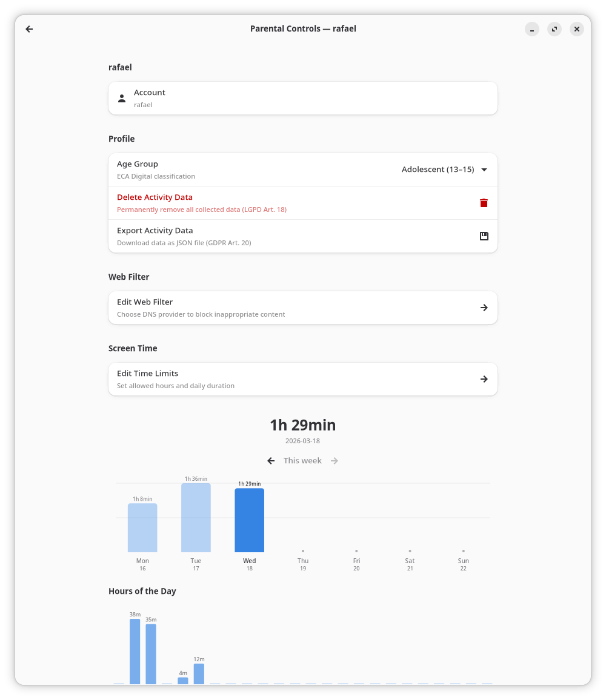
Task: Maximize the Parental Controls window
Action: 554,29
